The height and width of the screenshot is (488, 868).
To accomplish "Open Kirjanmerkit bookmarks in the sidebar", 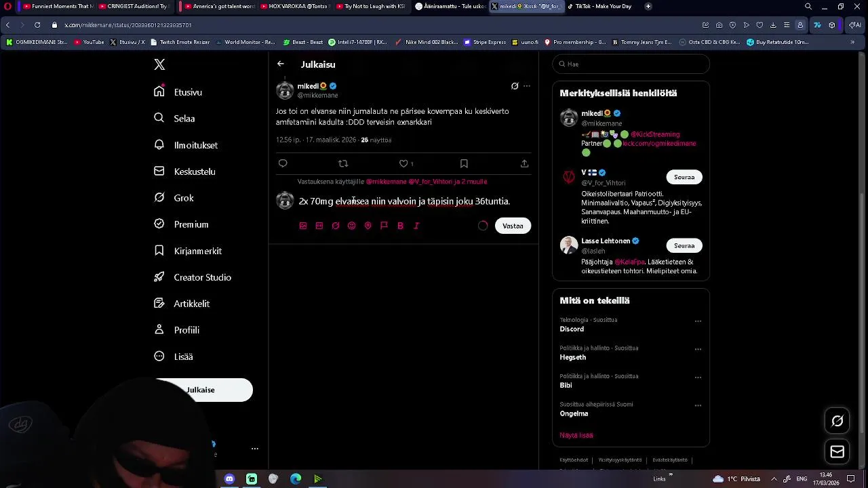I will [x=188, y=251].
